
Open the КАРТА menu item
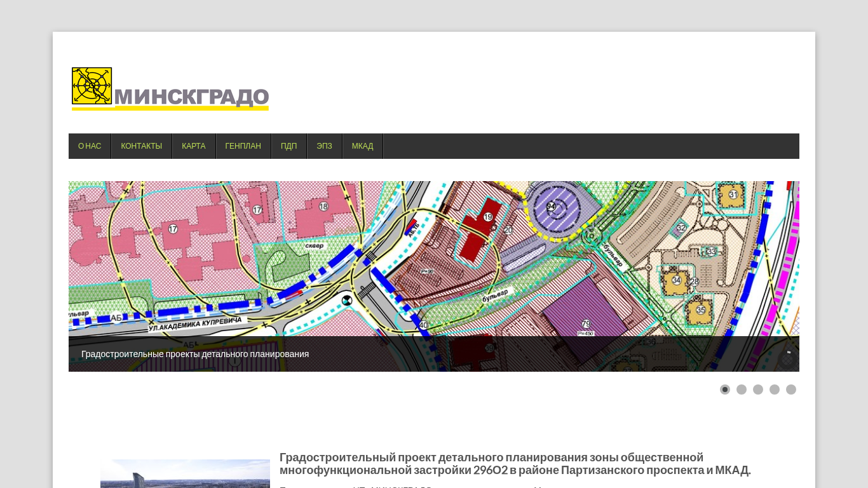pyautogui.click(x=193, y=146)
